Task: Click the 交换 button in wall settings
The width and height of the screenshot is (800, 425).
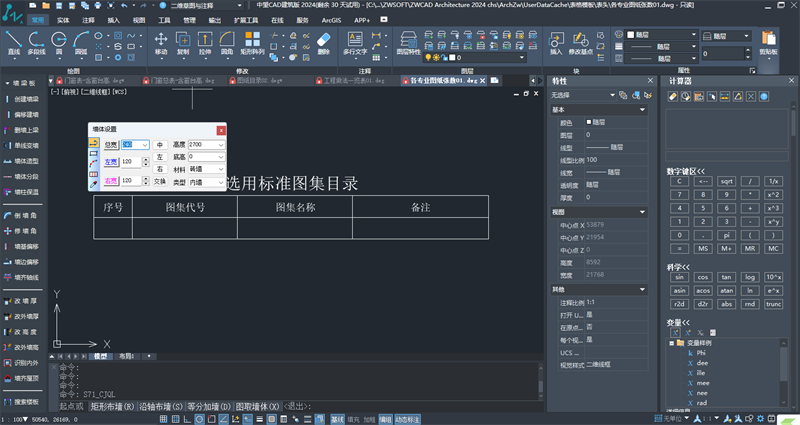Action: (160, 181)
